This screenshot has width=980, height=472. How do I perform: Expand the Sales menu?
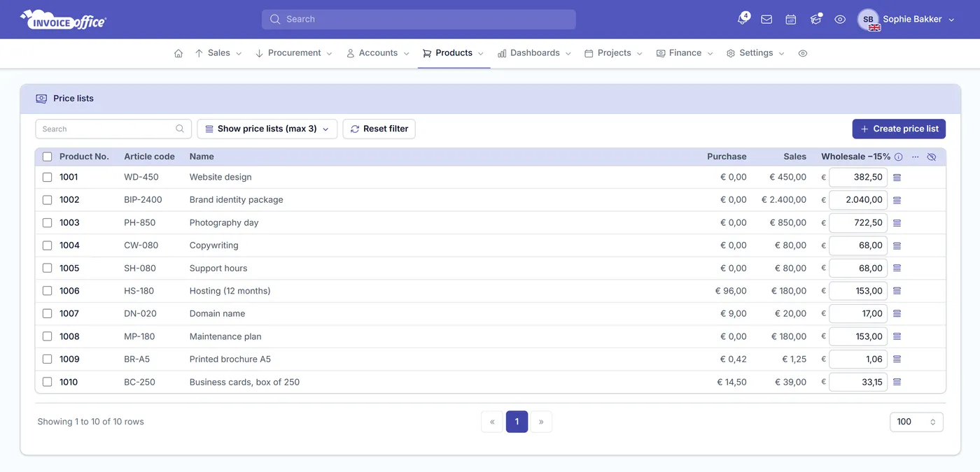(x=218, y=53)
